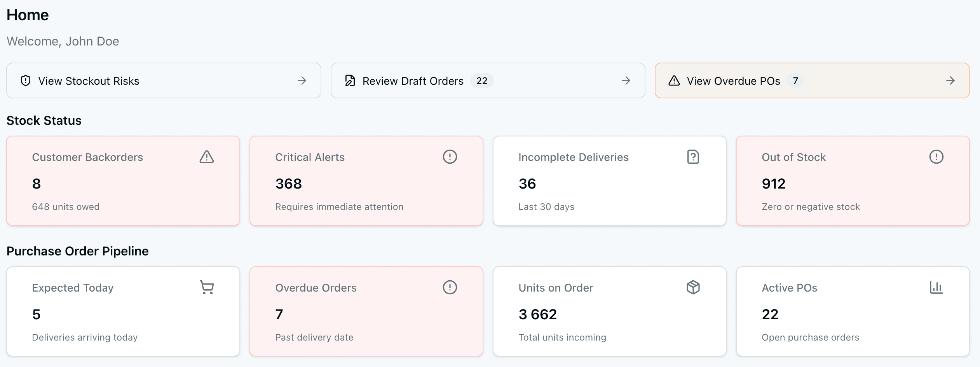Screen dimensions: 980x367
Task: Click the document icon on Review Draft Orders
Action: tap(349, 80)
